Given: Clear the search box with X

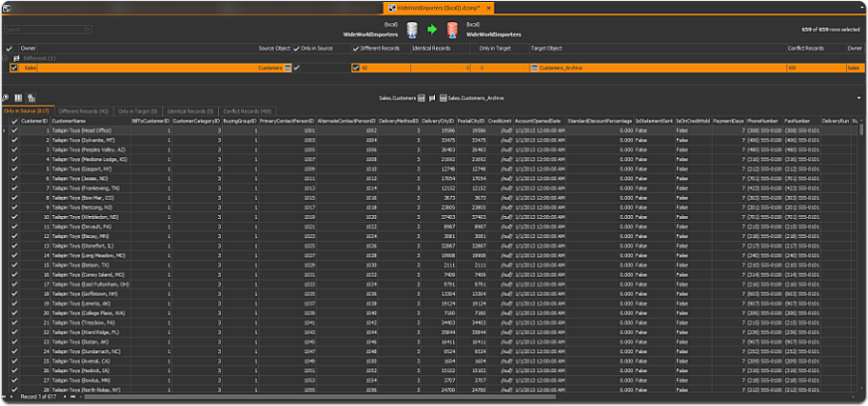Looking at the screenshot, I should click(89, 29).
